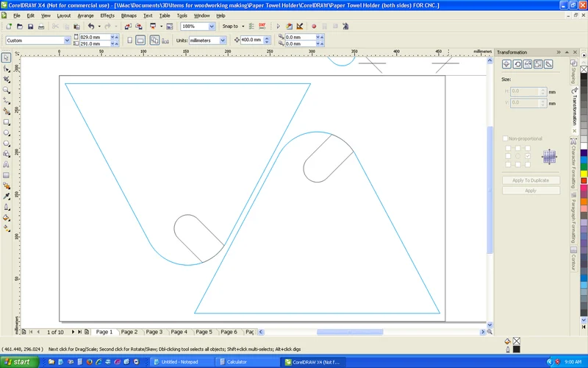The image size is (588, 368).
Task: Check the bottom-right anchor point box
Action: tap(528, 164)
